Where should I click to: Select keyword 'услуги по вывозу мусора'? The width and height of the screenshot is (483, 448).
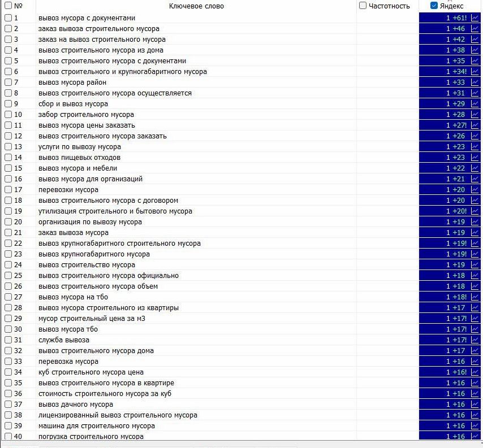[x=80, y=147]
